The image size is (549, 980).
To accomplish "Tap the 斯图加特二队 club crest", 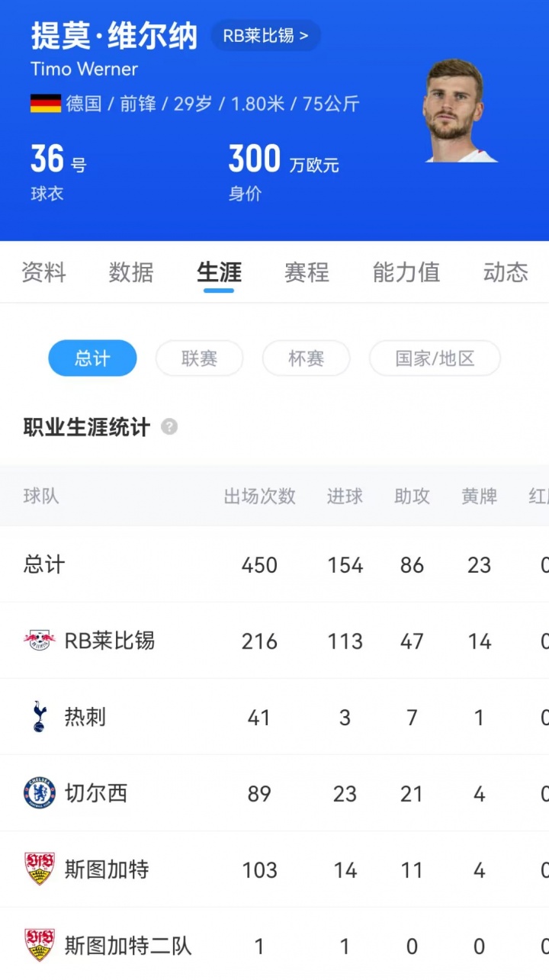I will 39,946.
